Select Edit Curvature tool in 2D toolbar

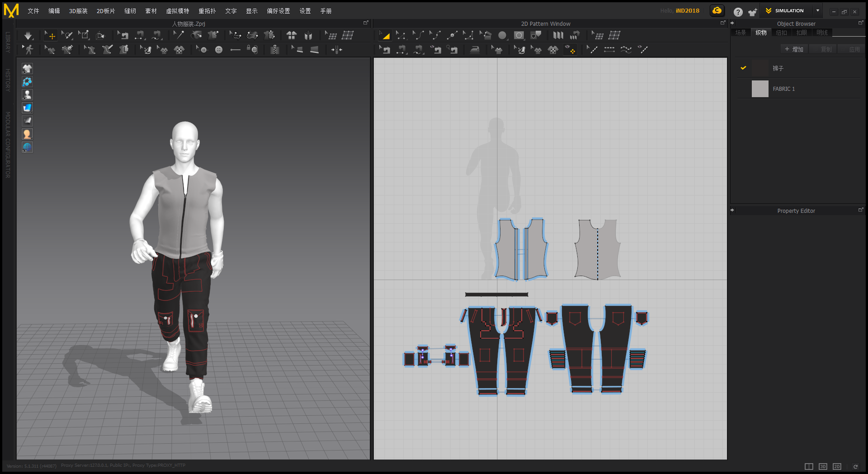[418, 35]
